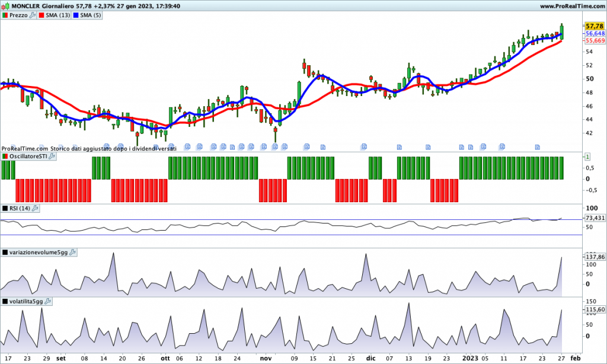Open the variazionevolume5gg wrench settings icon
607x364 pixels.
click(x=73, y=252)
